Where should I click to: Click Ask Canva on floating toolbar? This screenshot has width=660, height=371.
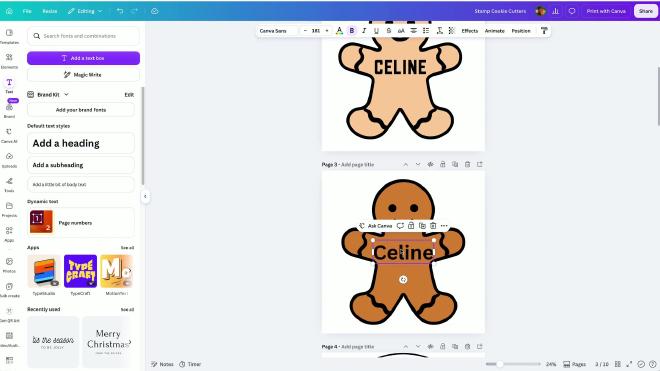click(375, 226)
